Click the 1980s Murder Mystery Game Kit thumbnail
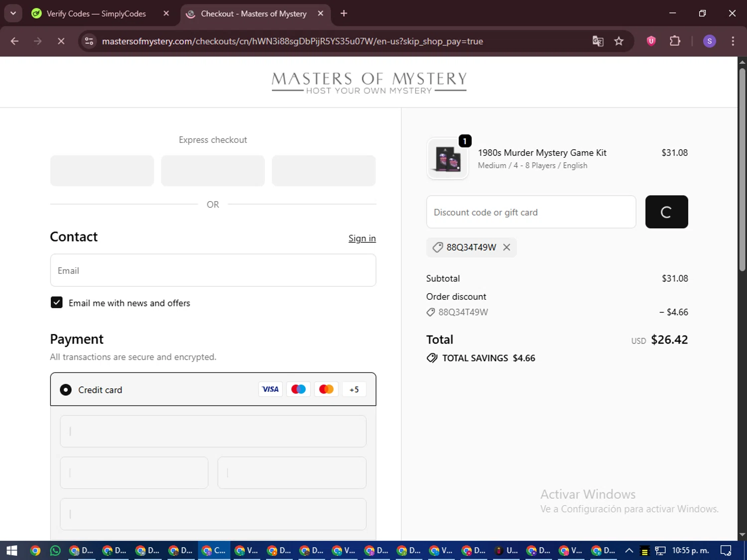The height and width of the screenshot is (560, 747). 447,159
